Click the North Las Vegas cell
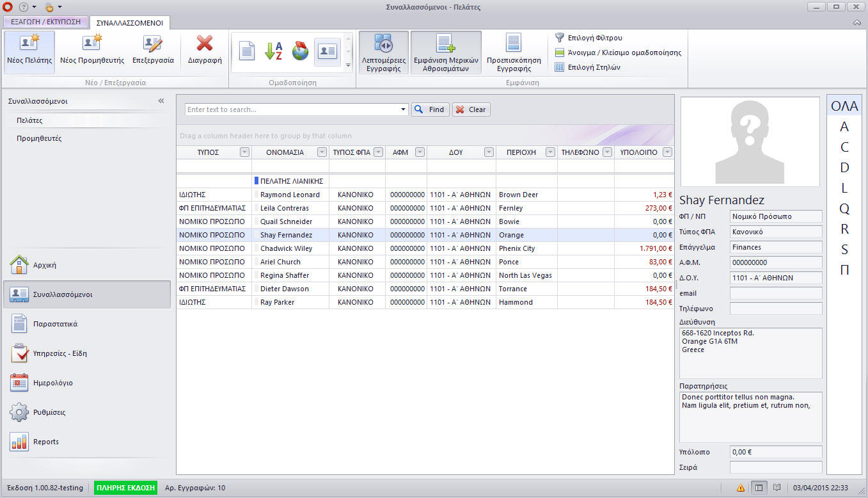The width and height of the screenshot is (868, 498). tap(526, 275)
